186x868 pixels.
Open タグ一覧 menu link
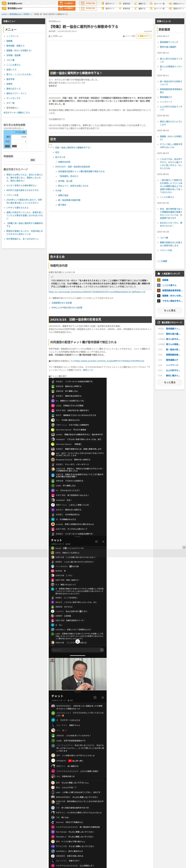pos(10,103)
